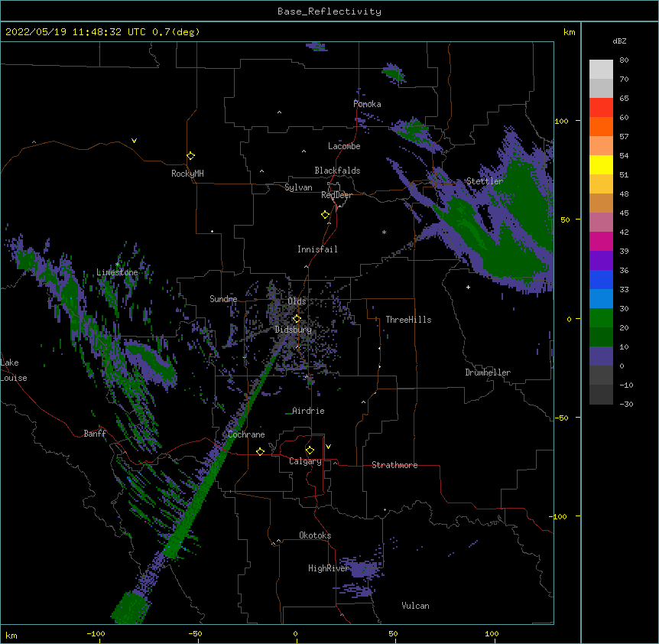Click the bright green 30 dBZ legend swatch
Screen dimensions: 659x644
point(601,318)
